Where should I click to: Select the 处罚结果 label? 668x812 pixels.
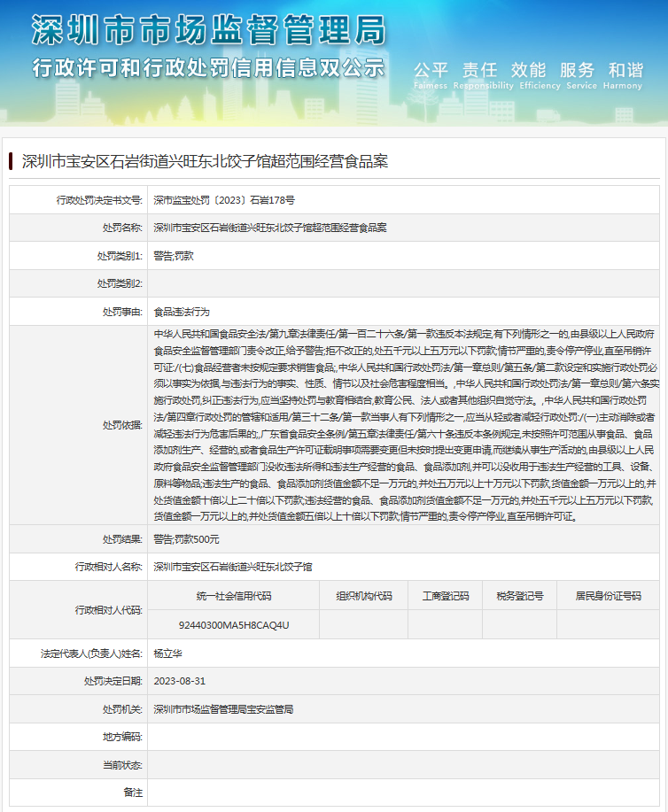point(122,539)
